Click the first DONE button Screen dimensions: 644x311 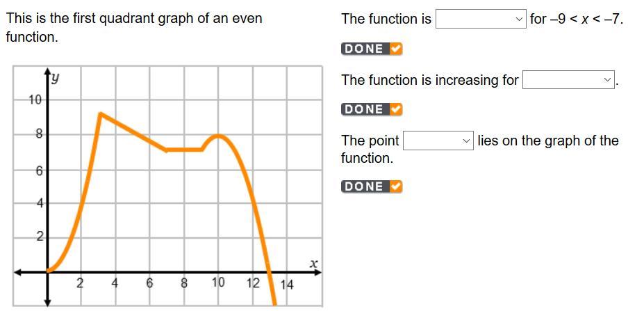click(x=372, y=49)
